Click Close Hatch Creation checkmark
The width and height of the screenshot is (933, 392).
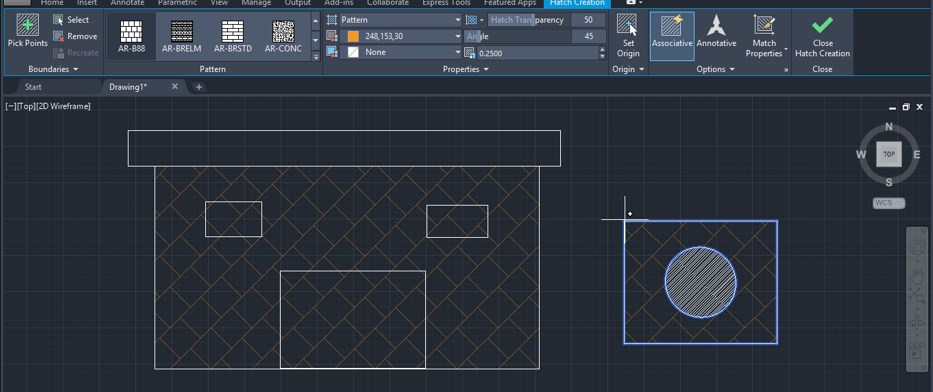tap(822, 36)
